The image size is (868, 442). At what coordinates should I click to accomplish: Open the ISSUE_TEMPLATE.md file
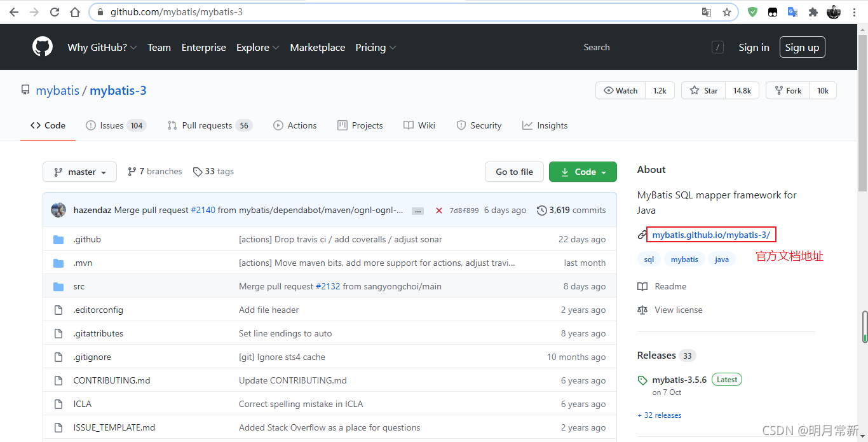(114, 428)
